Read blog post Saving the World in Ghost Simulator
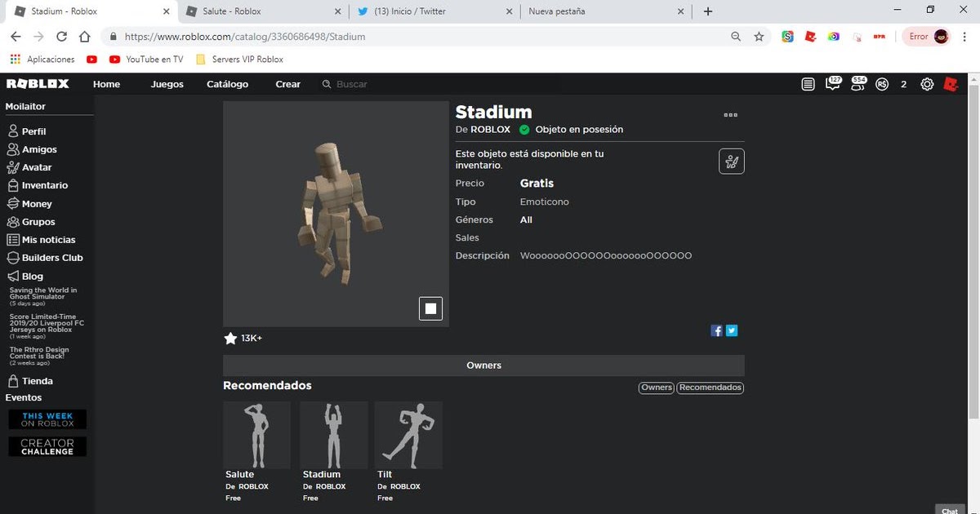The image size is (980, 514). 43,296
